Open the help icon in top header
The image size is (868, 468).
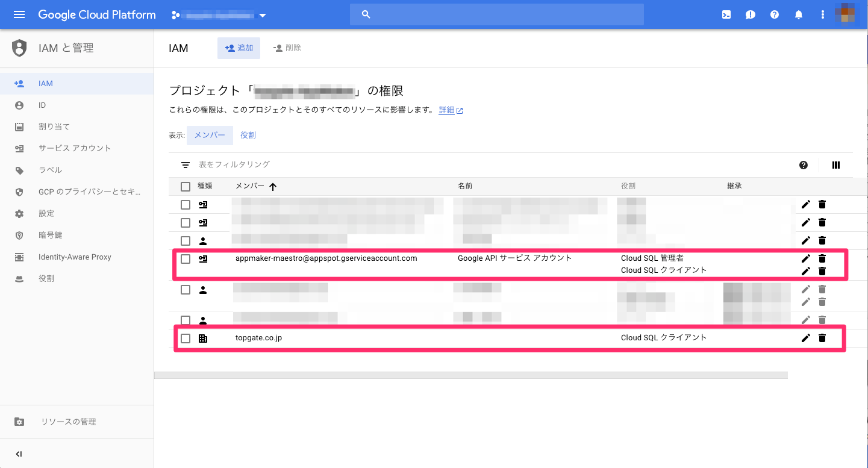click(x=775, y=14)
